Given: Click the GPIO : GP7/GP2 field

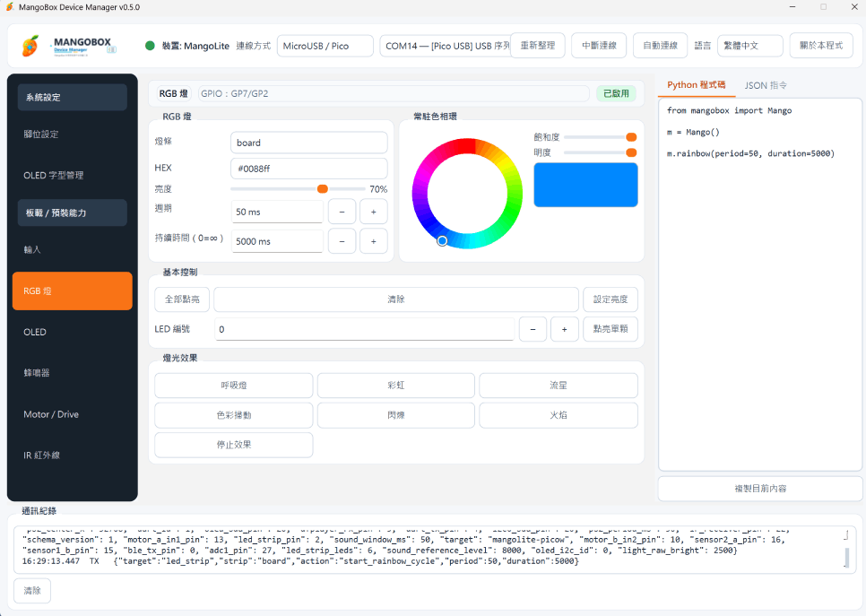Looking at the screenshot, I should pyautogui.click(x=393, y=93).
